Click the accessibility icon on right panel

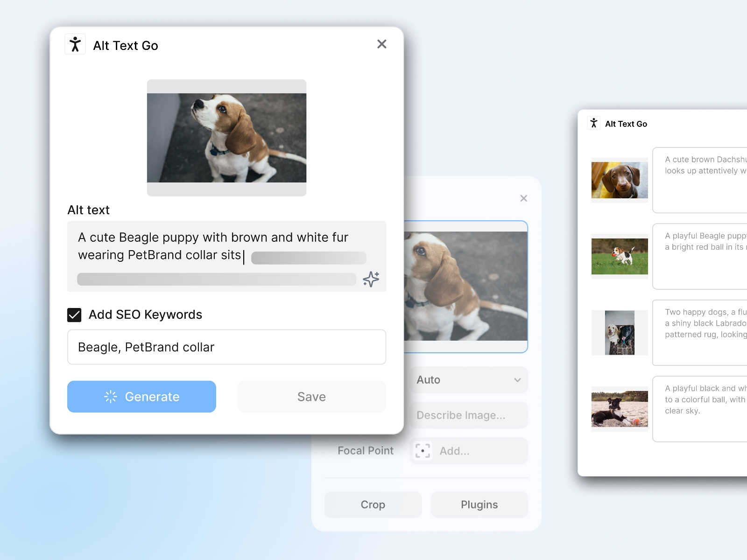tap(593, 123)
